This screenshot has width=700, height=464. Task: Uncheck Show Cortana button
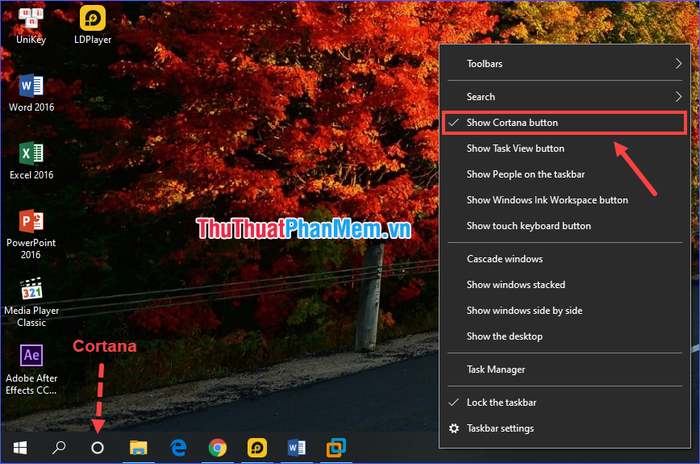point(564,123)
